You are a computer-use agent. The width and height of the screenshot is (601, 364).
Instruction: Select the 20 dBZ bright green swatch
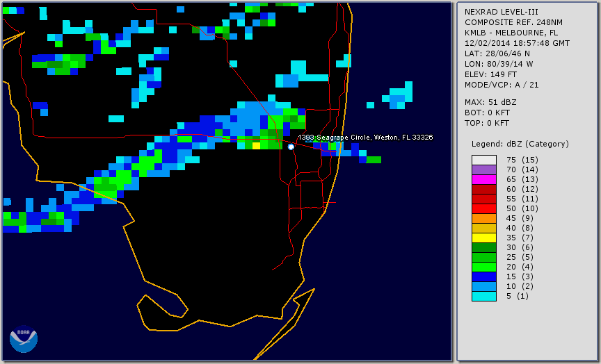pos(483,267)
